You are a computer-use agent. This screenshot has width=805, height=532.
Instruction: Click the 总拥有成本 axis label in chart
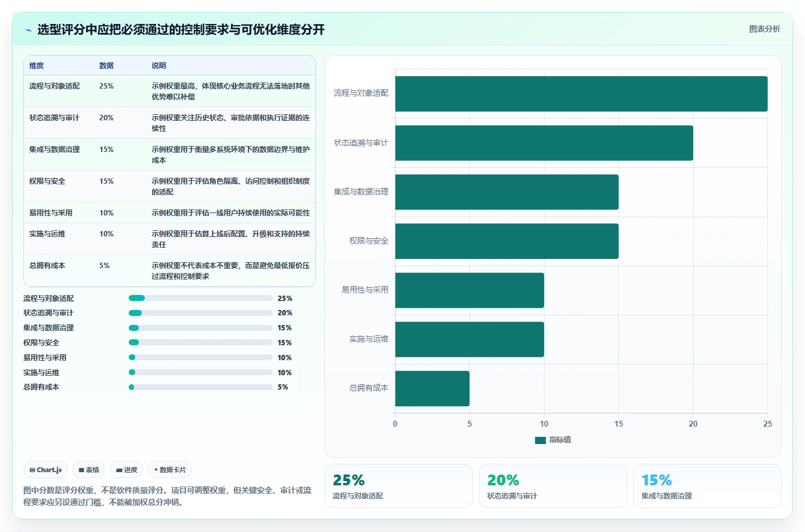point(369,388)
